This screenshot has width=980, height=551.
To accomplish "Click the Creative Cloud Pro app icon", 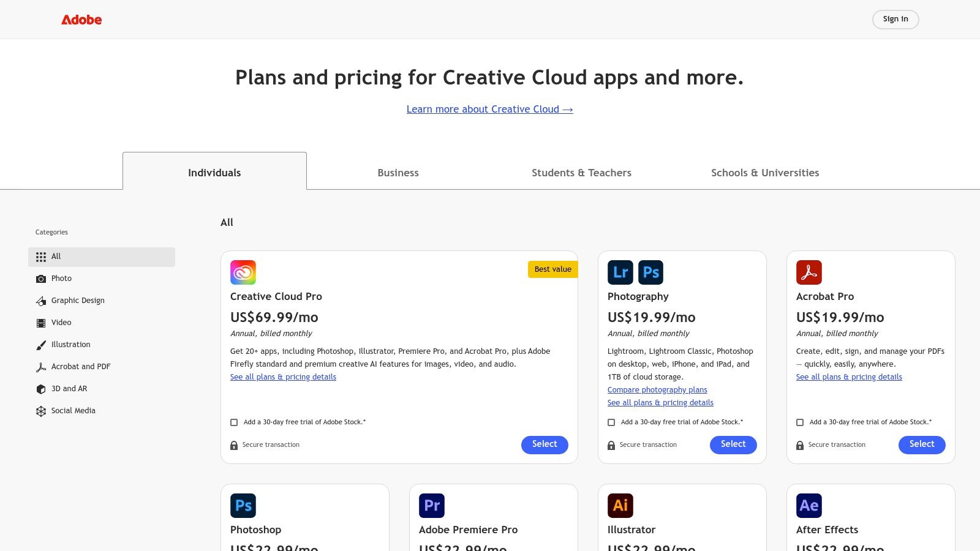I will (243, 272).
